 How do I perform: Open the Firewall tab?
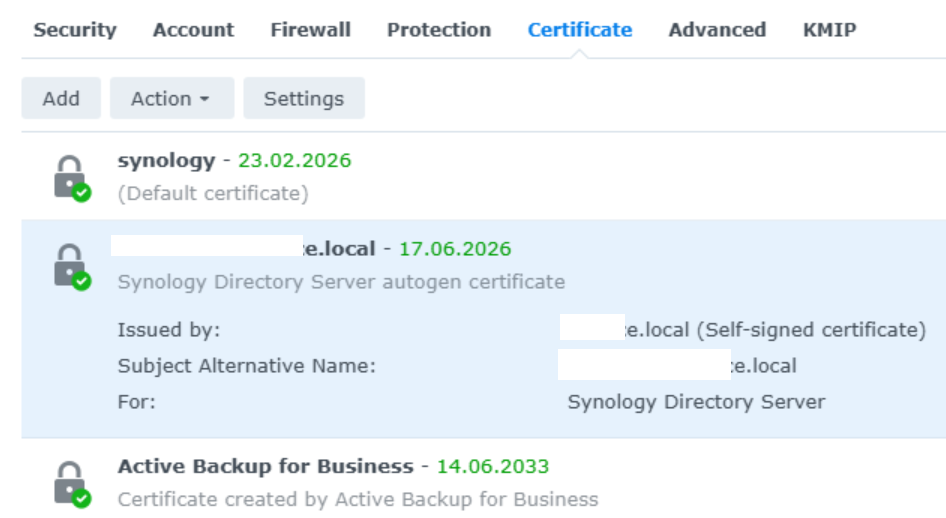[310, 30]
